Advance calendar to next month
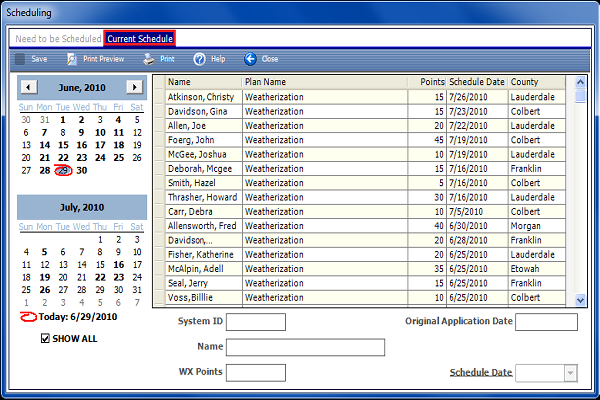The height and width of the screenshot is (400, 600). pyautogui.click(x=134, y=87)
